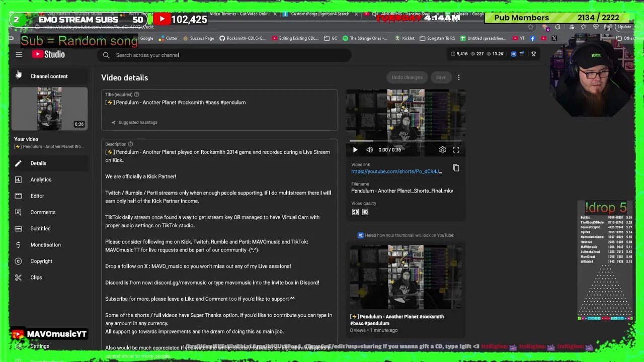This screenshot has height=362, width=644.
Task: Click the Comments icon in sidebar
Action: click(x=18, y=212)
